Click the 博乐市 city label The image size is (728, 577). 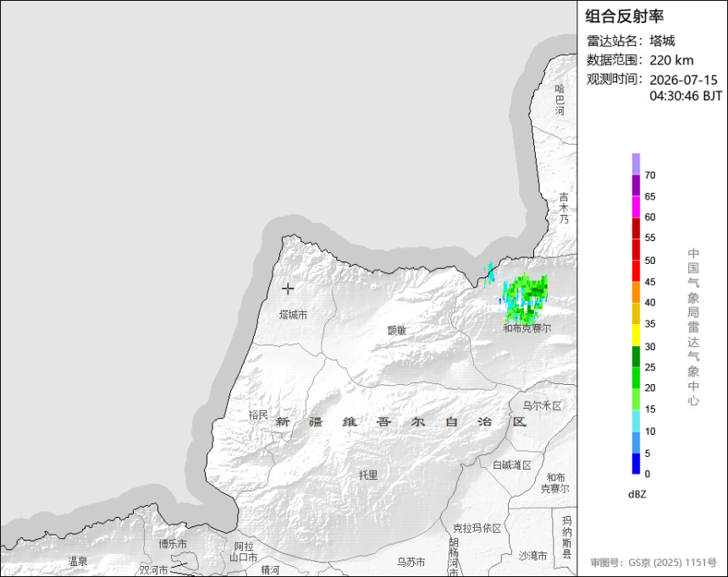tap(173, 543)
